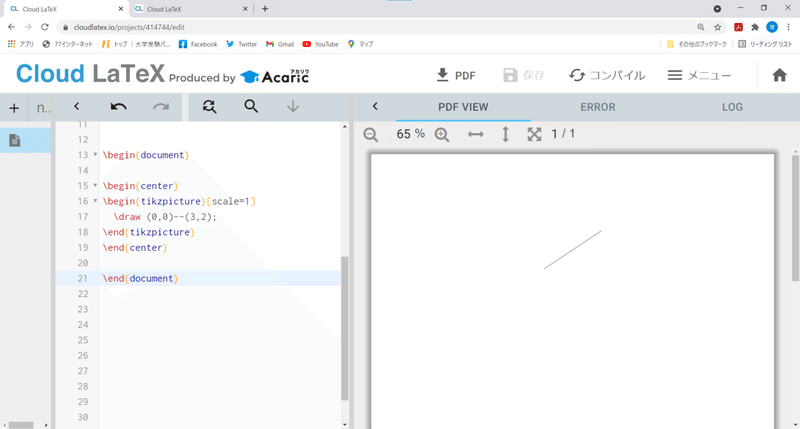The width and height of the screenshot is (800, 429).
Task: Open the メニュー hamburger menu
Action: point(699,75)
